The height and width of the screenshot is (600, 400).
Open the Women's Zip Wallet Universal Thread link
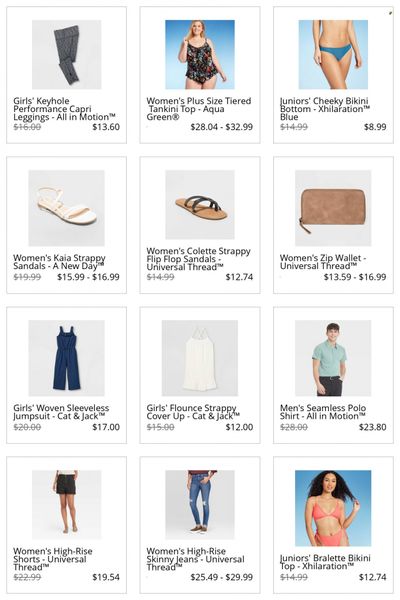323,262
